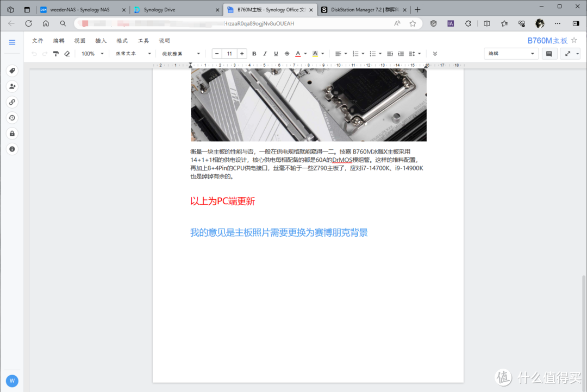Image resolution: width=587 pixels, height=392 pixels.
Task: Select the paint format tool
Action: coord(56,54)
